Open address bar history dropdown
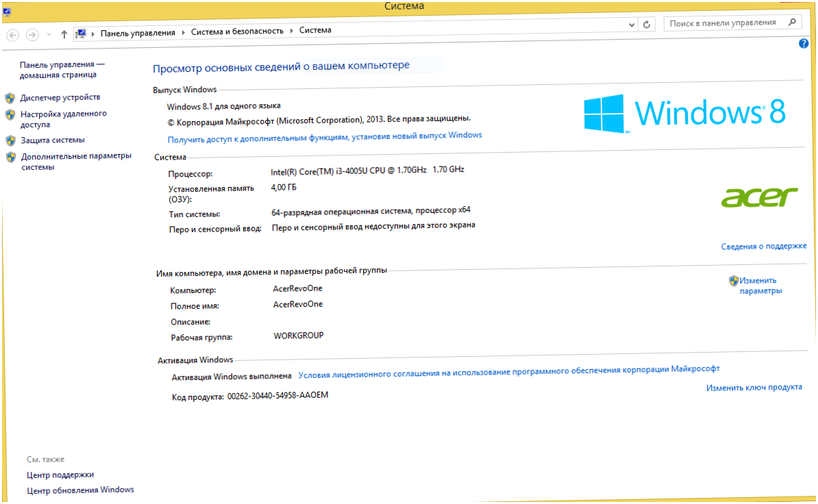 click(631, 25)
